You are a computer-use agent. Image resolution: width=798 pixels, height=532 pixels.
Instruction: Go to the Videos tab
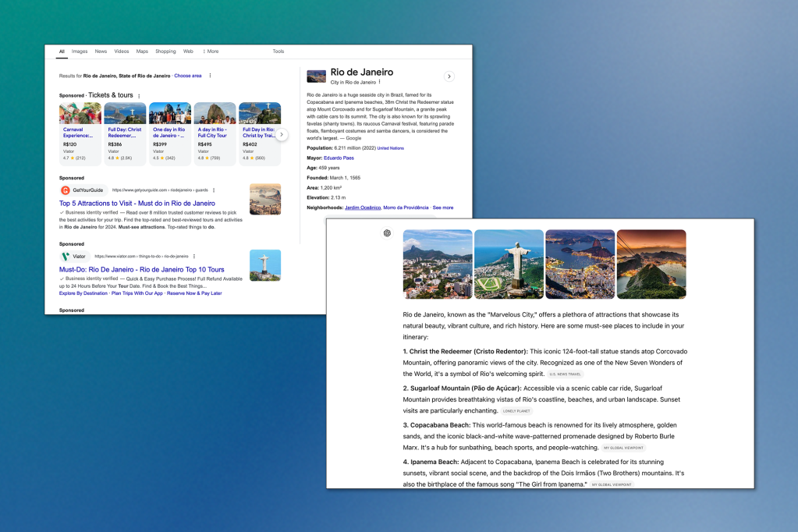point(122,51)
